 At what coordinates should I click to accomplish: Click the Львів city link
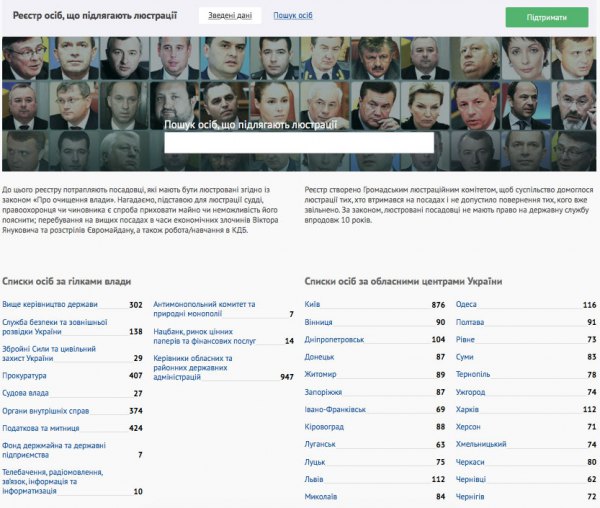(314, 479)
